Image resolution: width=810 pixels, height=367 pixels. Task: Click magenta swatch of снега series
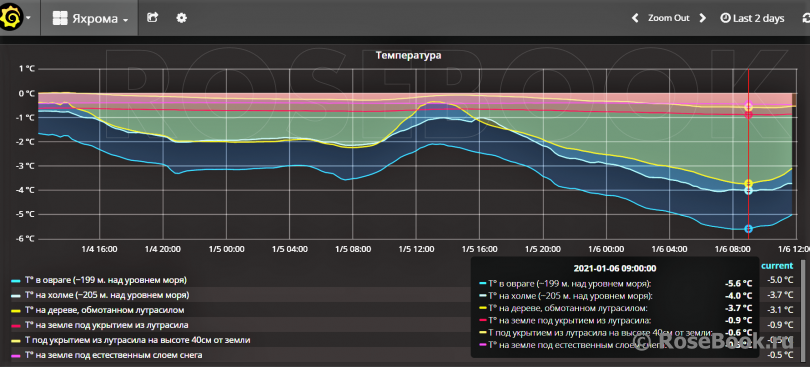click(x=15, y=355)
